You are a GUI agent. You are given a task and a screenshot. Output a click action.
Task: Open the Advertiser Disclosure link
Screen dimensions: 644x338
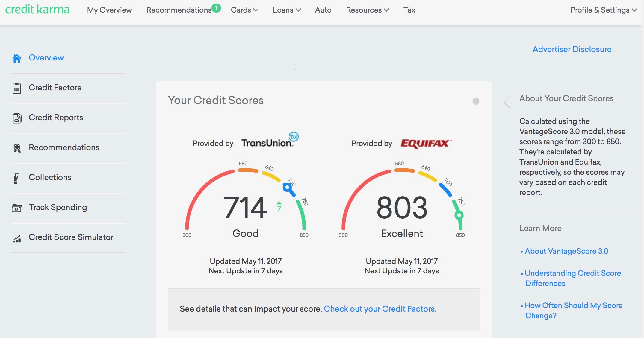(572, 49)
